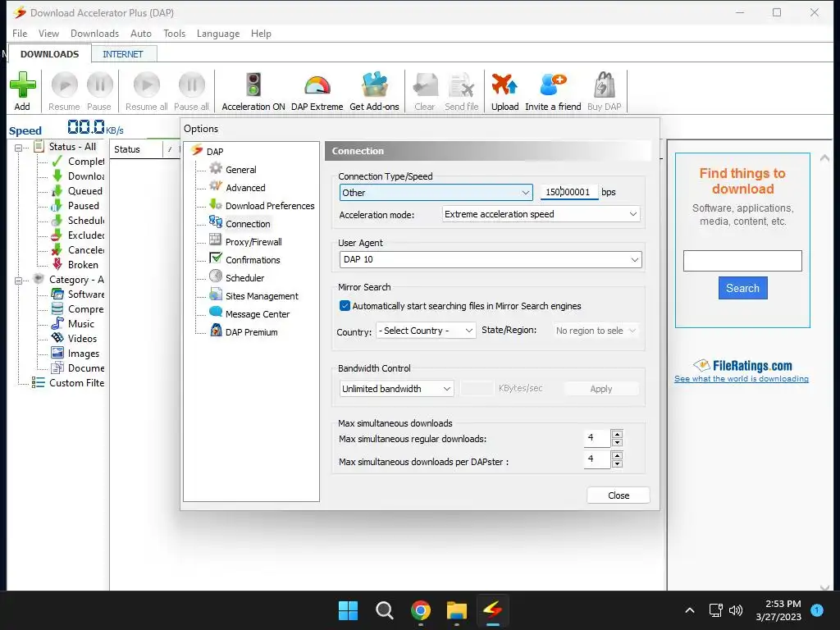Show hidden system tray icons

[x=690, y=610]
